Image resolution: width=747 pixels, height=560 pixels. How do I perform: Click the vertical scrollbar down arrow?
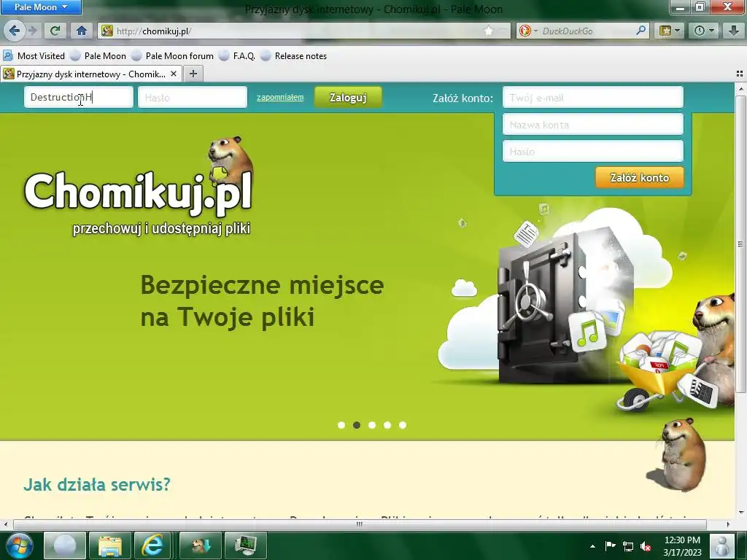740,513
